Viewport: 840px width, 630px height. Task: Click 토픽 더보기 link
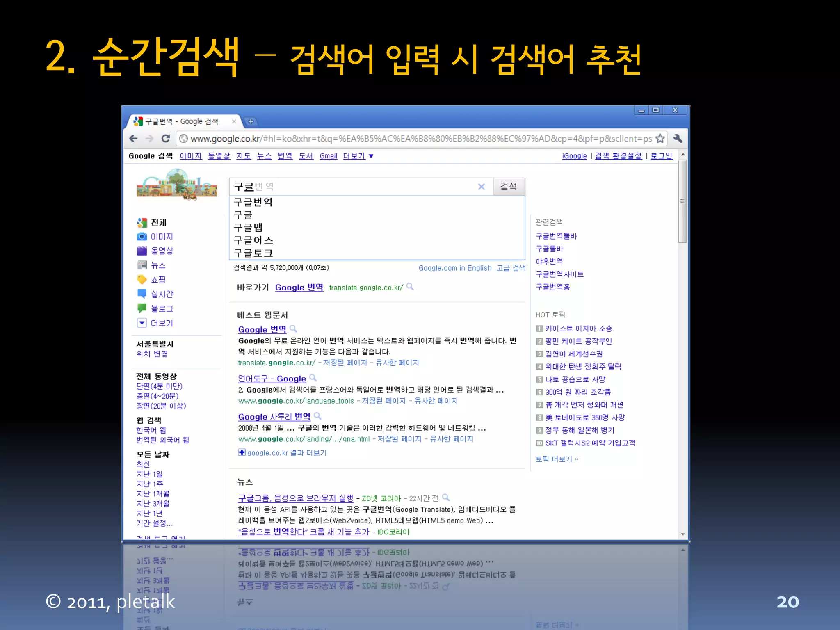pyautogui.click(x=557, y=459)
